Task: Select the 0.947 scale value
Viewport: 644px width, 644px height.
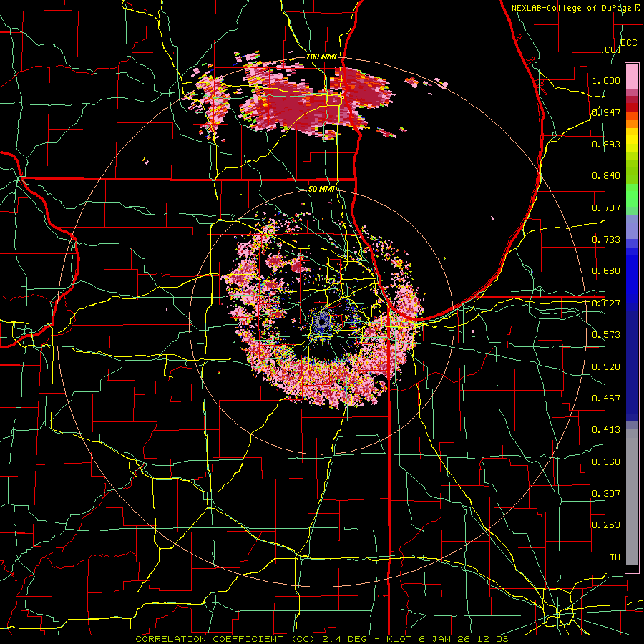Action: pyautogui.click(x=606, y=112)
